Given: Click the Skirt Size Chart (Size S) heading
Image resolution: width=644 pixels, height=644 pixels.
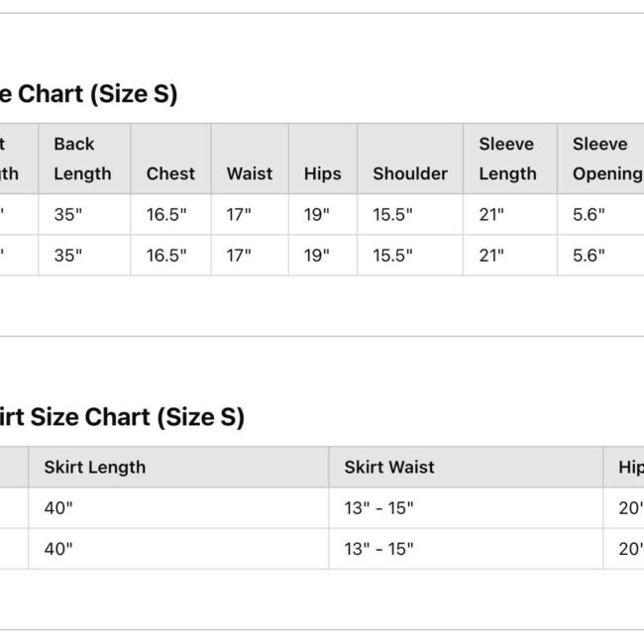Looking at the screenshot, I should pos(122,417).
